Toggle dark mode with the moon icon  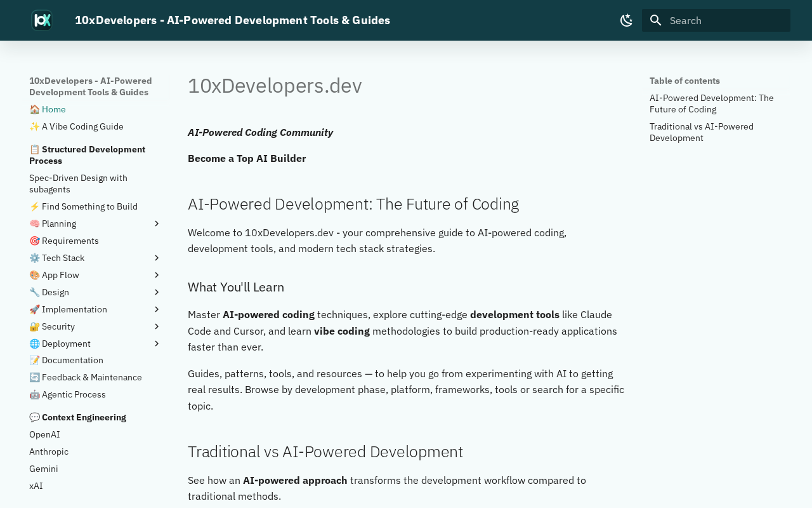(626, 20)
